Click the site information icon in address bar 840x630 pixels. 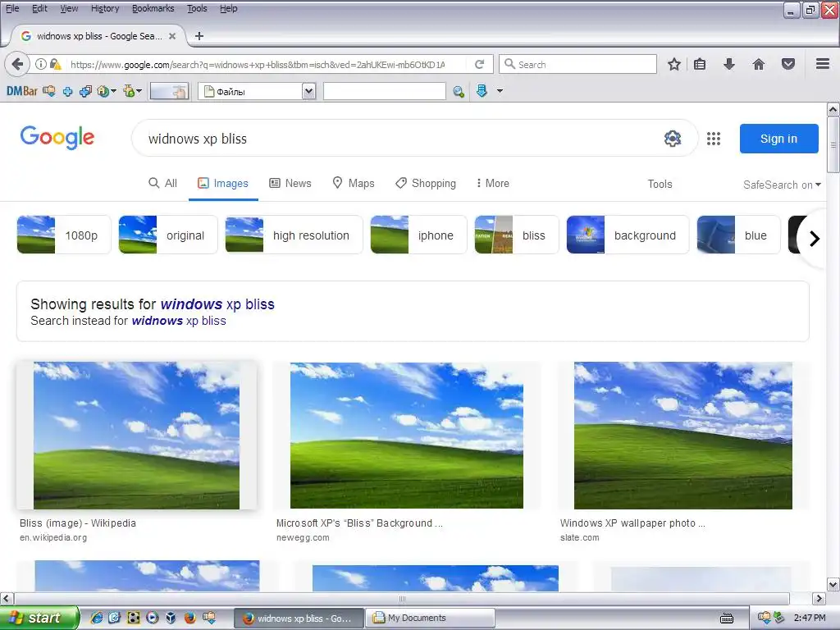click(41, 64)
